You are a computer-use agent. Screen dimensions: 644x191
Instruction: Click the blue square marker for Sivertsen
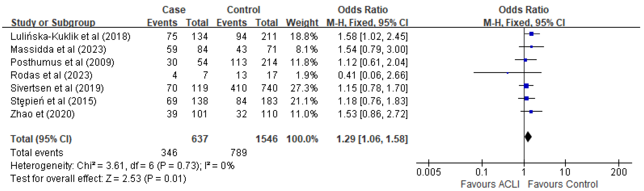click(526, 86)
